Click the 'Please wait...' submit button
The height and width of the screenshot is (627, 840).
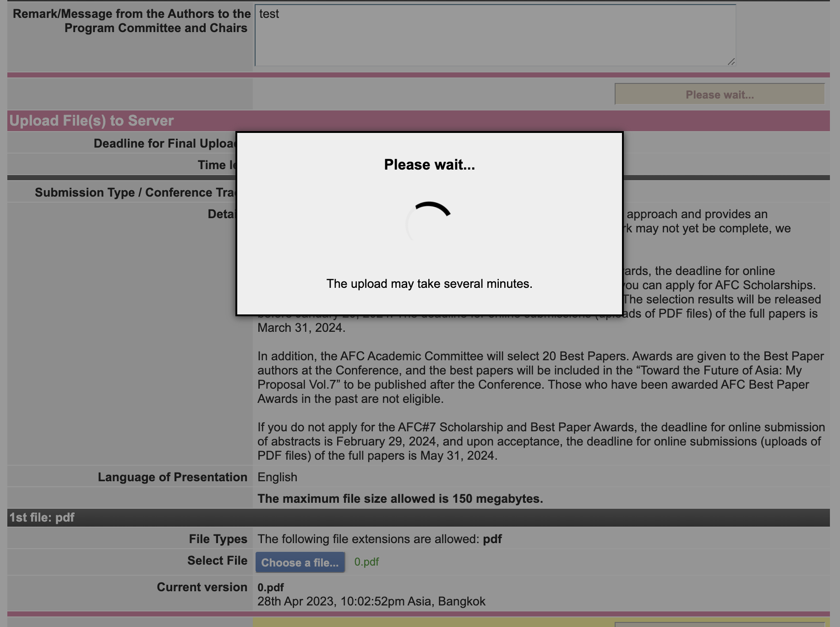[720, 94]
